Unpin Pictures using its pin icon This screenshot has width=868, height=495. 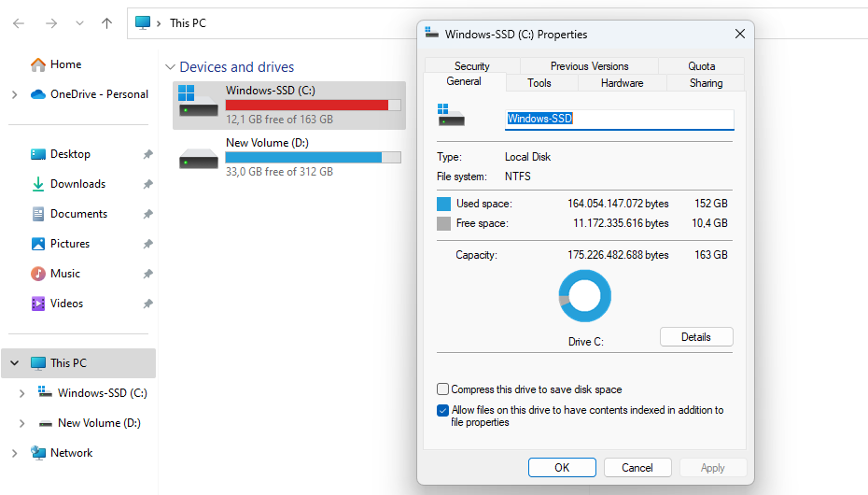point(147,244)
